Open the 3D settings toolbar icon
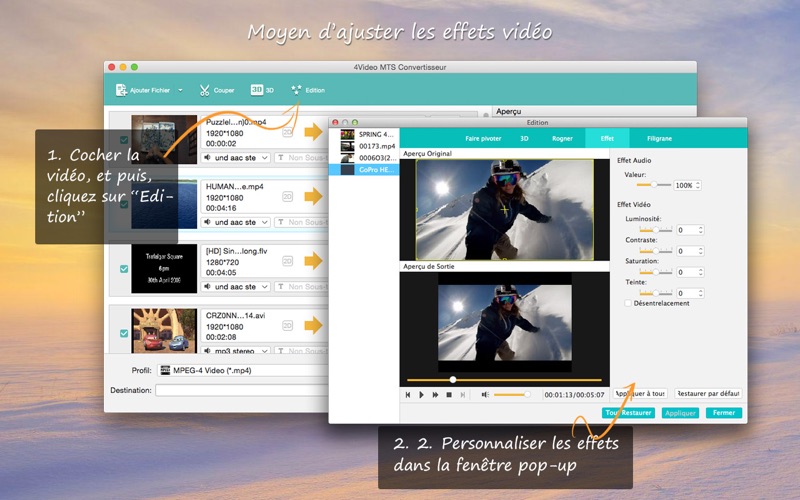 click(257, 90)
